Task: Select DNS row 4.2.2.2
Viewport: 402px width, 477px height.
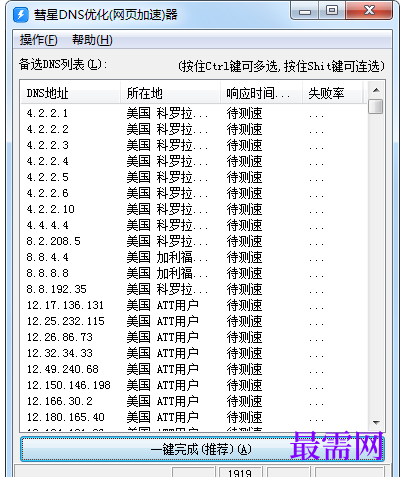Action: 193,129
